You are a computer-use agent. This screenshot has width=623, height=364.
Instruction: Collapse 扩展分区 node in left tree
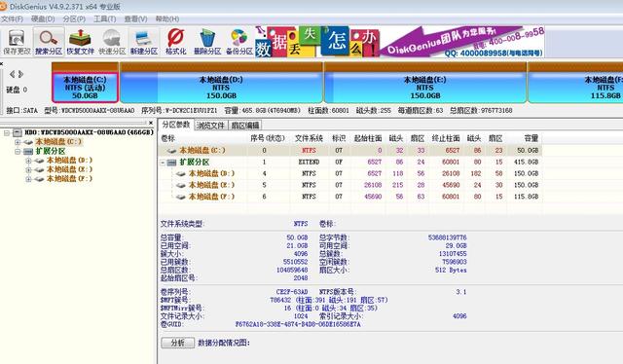pyautogui.click(x=18, y=152)
